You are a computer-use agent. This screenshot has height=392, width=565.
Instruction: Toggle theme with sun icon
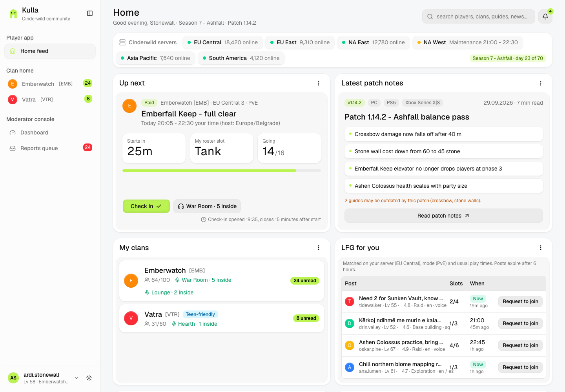point(89,378)
